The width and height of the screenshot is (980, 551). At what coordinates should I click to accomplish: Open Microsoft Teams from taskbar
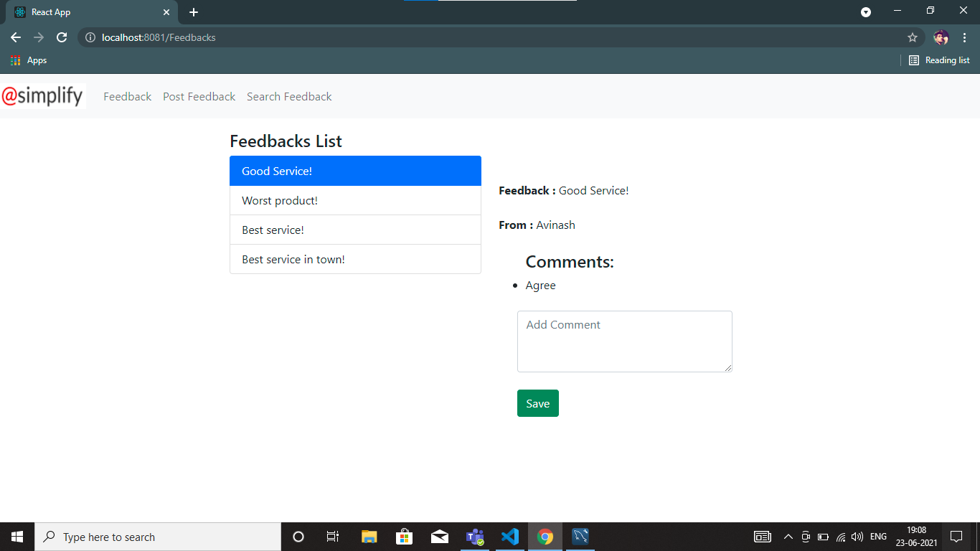(x=474, y=536)
